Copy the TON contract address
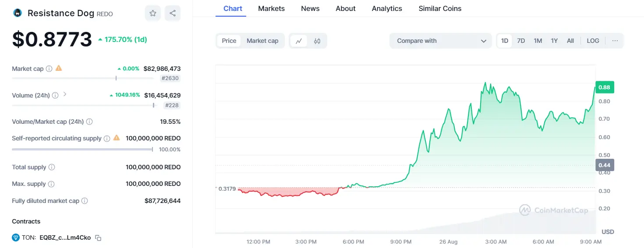Viewport: 644px width, 248px height. point(99,238)
